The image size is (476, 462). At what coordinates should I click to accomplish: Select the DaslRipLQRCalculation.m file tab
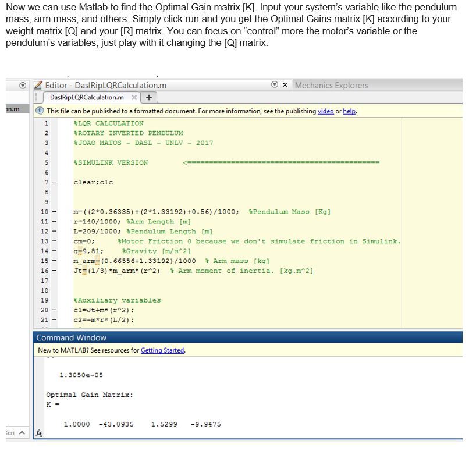[87, 97]
